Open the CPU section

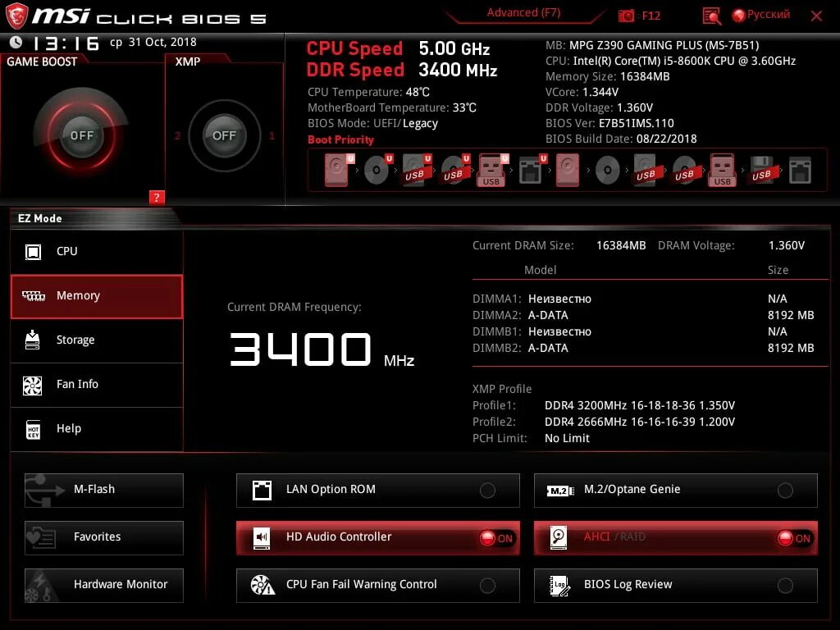pos(97,252)
